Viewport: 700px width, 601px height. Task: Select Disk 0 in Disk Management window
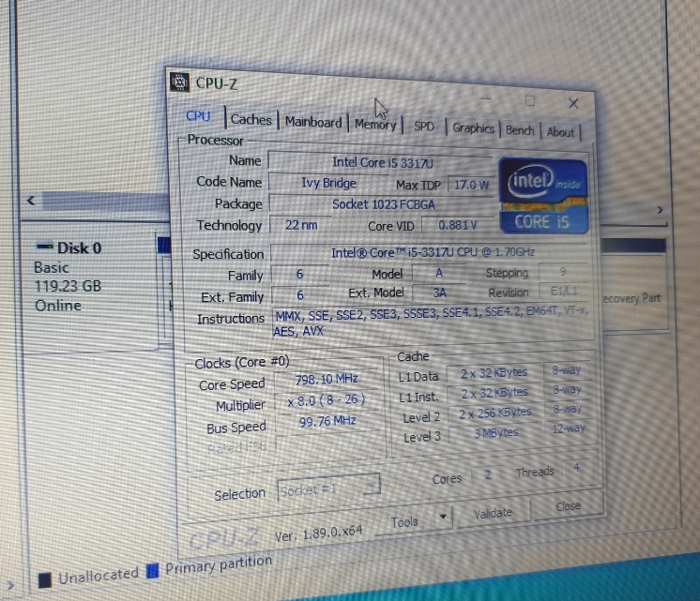pyautogui.click(x=79, y=248)
